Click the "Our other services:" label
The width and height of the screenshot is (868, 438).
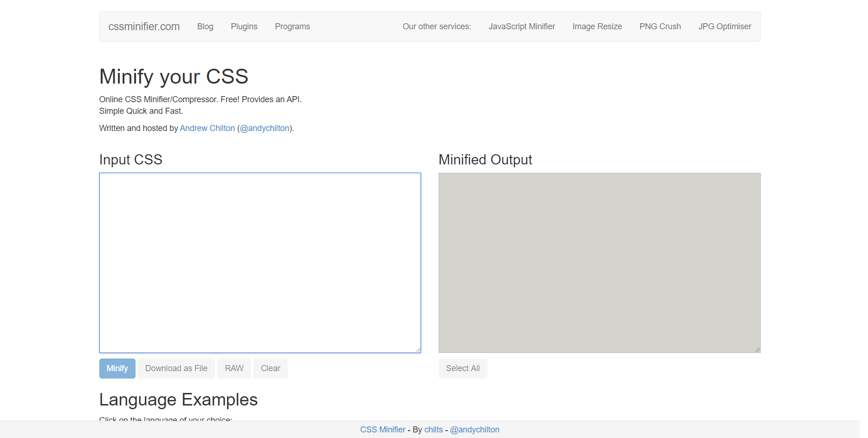point(437,26)
